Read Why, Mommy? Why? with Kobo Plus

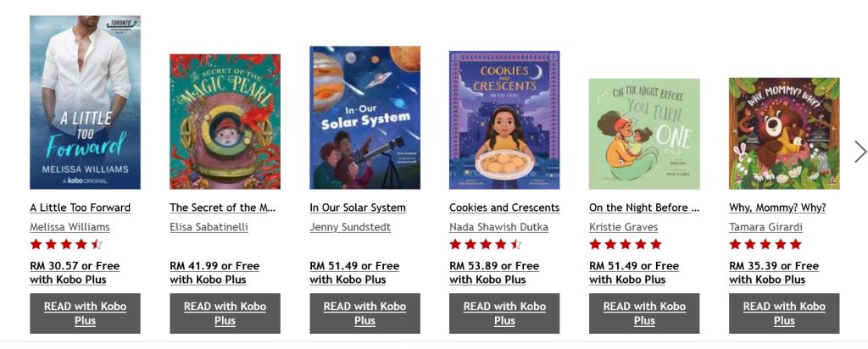point(784,313)
